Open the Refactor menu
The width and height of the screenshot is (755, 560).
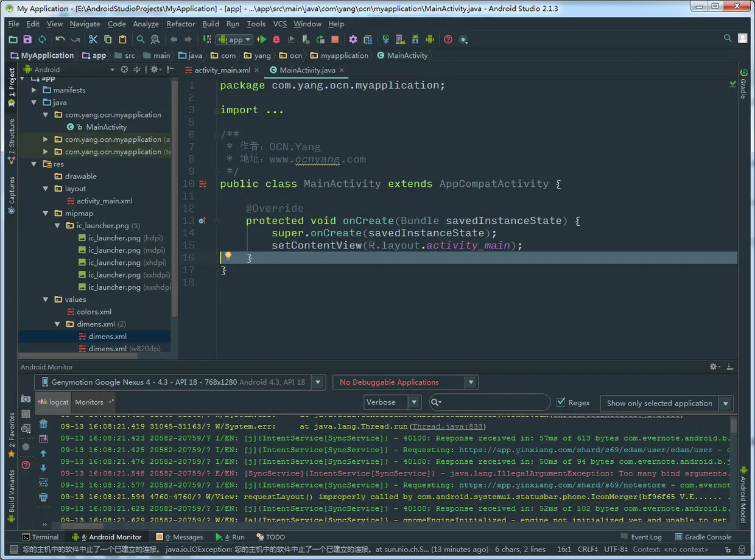(x=181, y=24)
